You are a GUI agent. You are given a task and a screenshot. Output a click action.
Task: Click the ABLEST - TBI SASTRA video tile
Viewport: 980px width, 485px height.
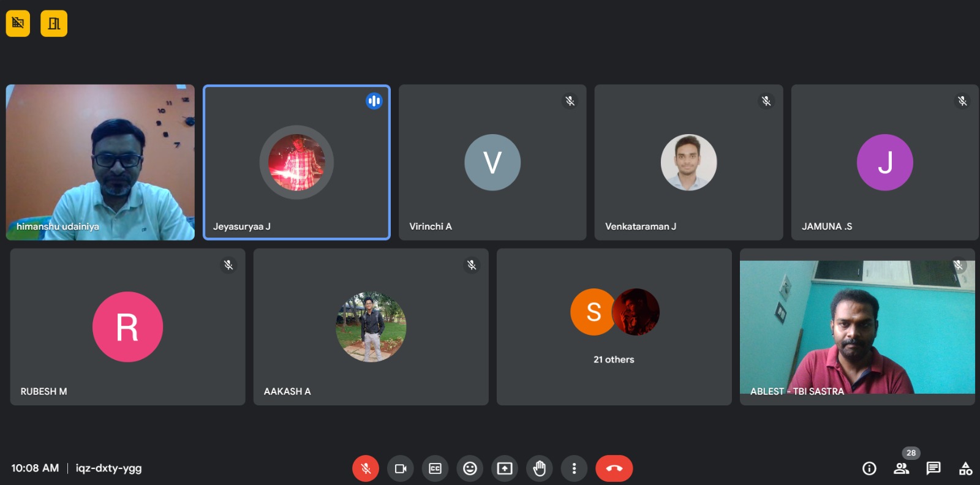pos(857,327)
